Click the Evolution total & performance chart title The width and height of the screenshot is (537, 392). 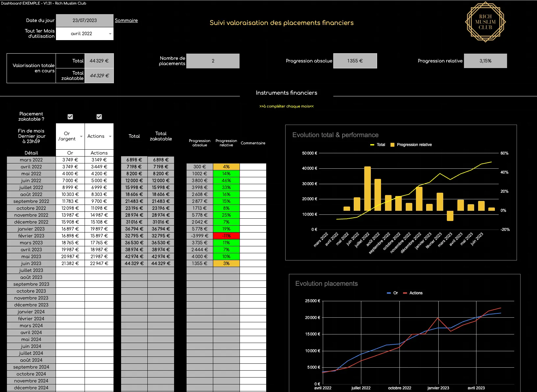pos(335,135)
